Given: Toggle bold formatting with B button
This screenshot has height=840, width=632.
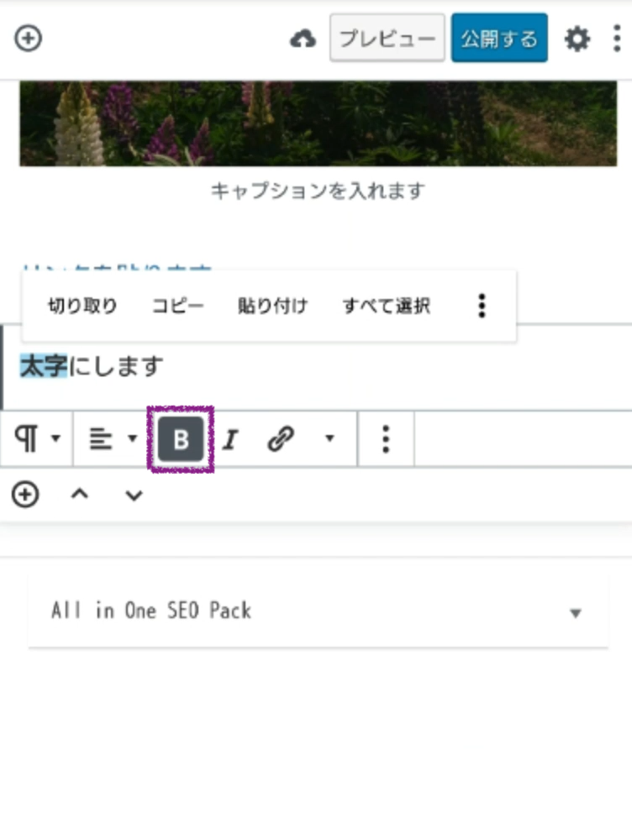Looking at the screenshot, I should tap(181, 439).
